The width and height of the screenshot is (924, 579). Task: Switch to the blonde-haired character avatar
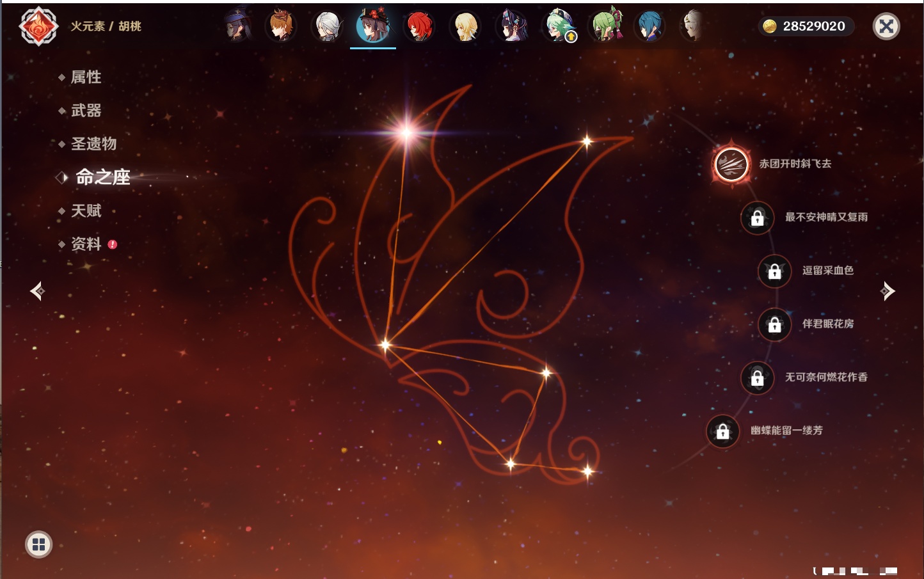pos(465,26)
